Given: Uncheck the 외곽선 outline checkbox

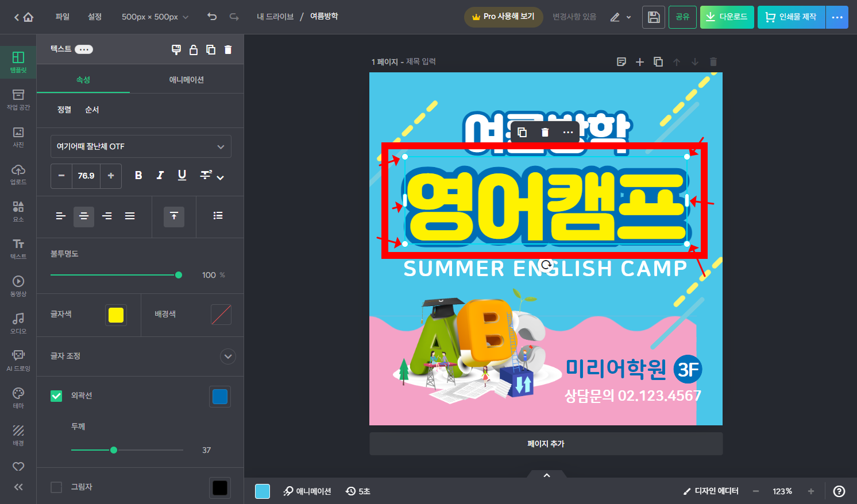Looking at the screenshot, I should 56,396.
